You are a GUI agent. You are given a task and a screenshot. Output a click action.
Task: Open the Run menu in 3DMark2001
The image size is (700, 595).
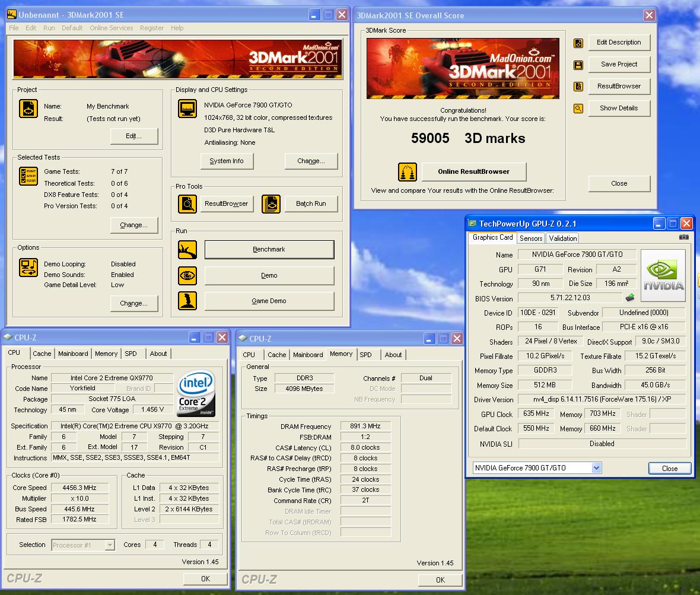pos(49,28)
